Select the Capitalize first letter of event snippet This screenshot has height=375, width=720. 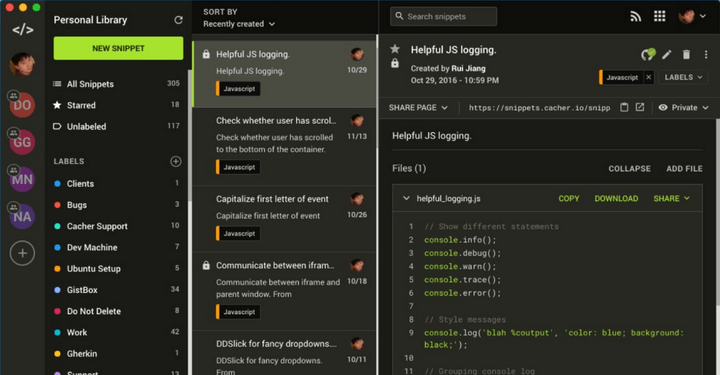[284, 219]
